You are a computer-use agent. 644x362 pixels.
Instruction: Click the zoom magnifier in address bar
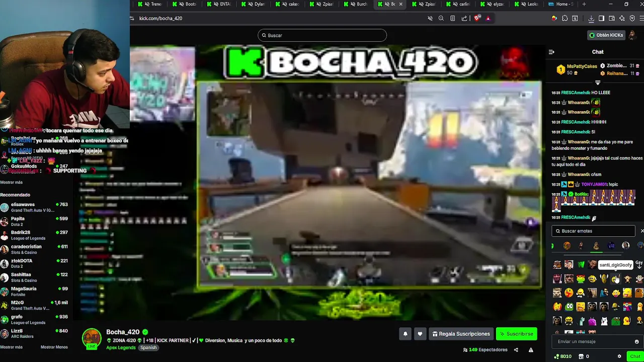pyautogui.click(x=441, y=18)
